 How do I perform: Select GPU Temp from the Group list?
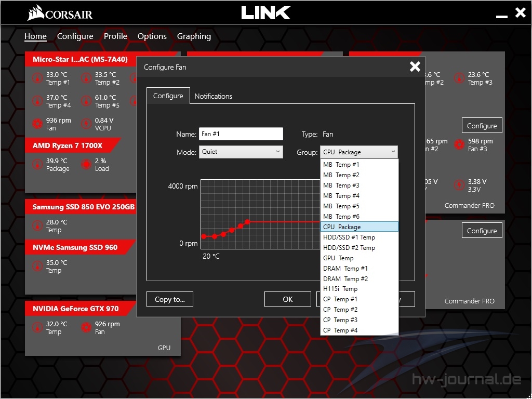(x=338, y=258)
